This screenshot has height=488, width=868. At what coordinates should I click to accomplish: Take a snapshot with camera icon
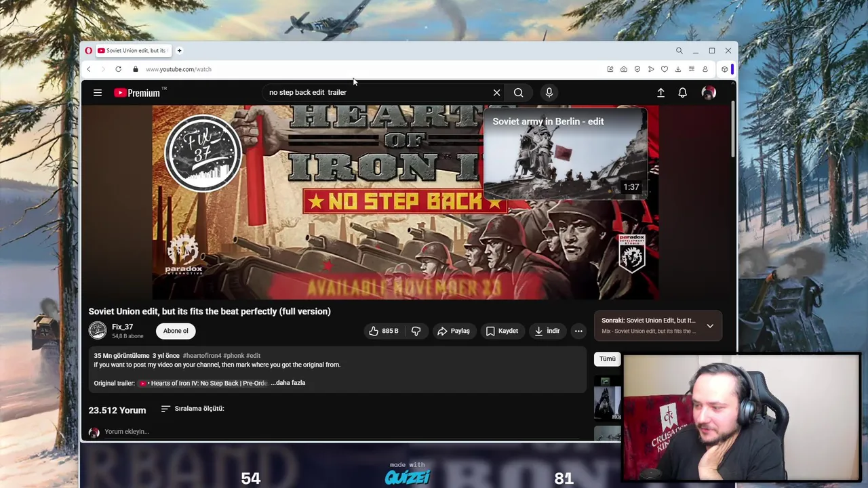(624, 69)
